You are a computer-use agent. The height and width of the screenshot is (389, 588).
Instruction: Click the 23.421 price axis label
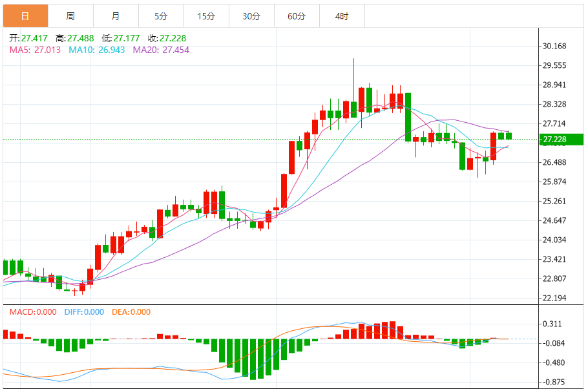(x=554, y=260)
